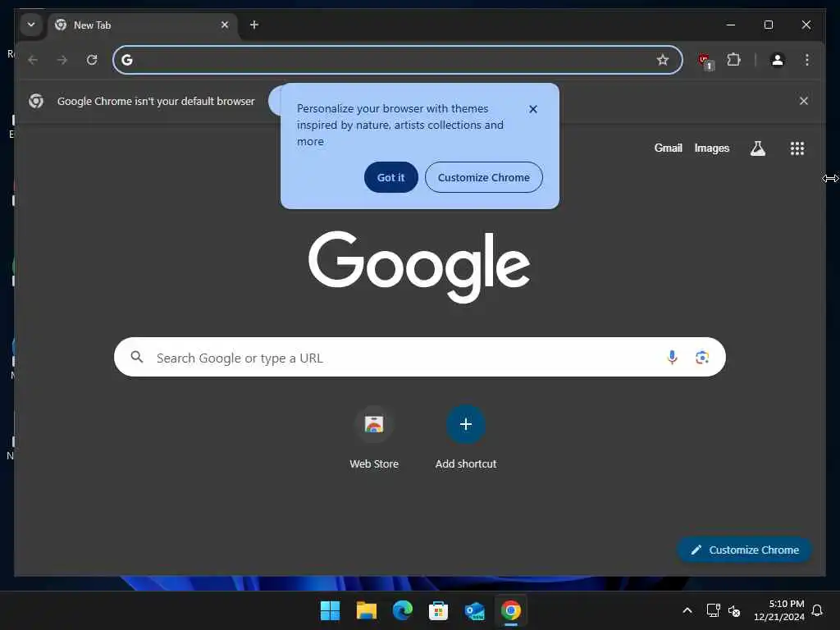Start voice search with microphone

point(672,357)
